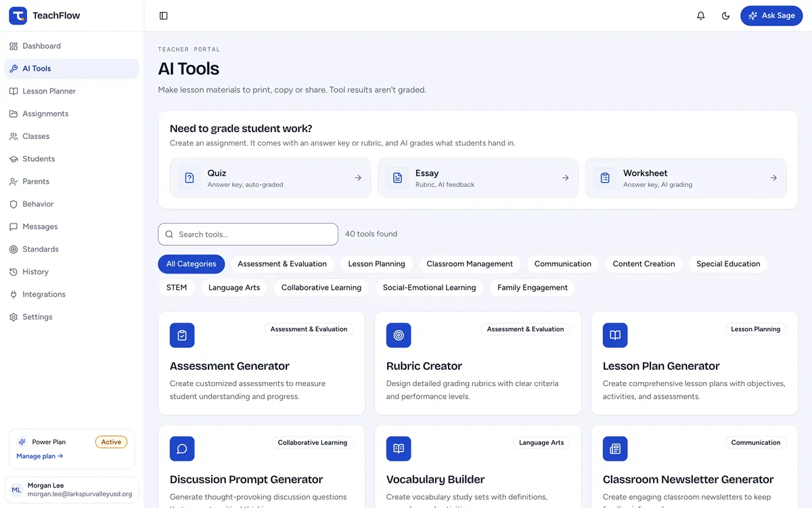
Task: Open the Lesson Plan Generator title
Action: 661,366
